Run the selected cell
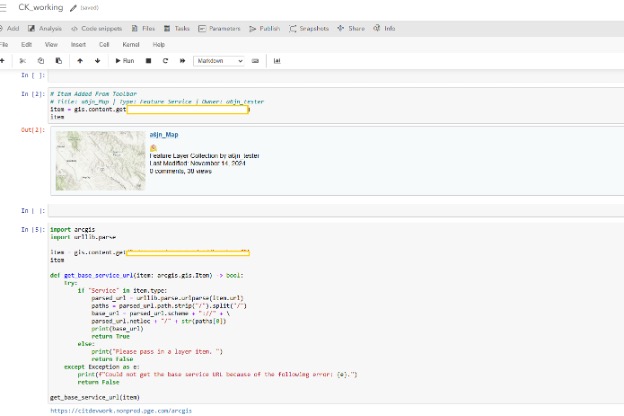 (x=125, y=61)
